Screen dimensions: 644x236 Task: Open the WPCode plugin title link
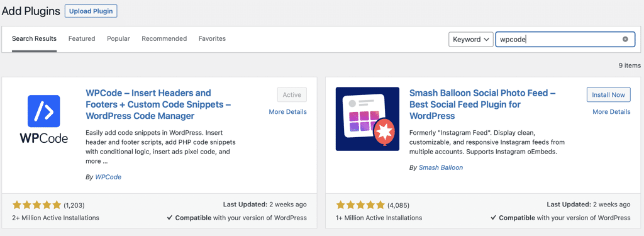(158, 104)
